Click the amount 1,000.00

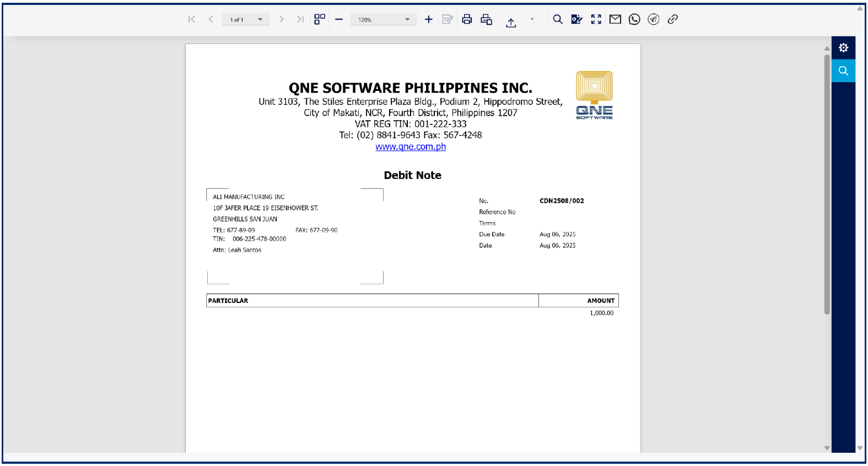[x=602, y=313]
